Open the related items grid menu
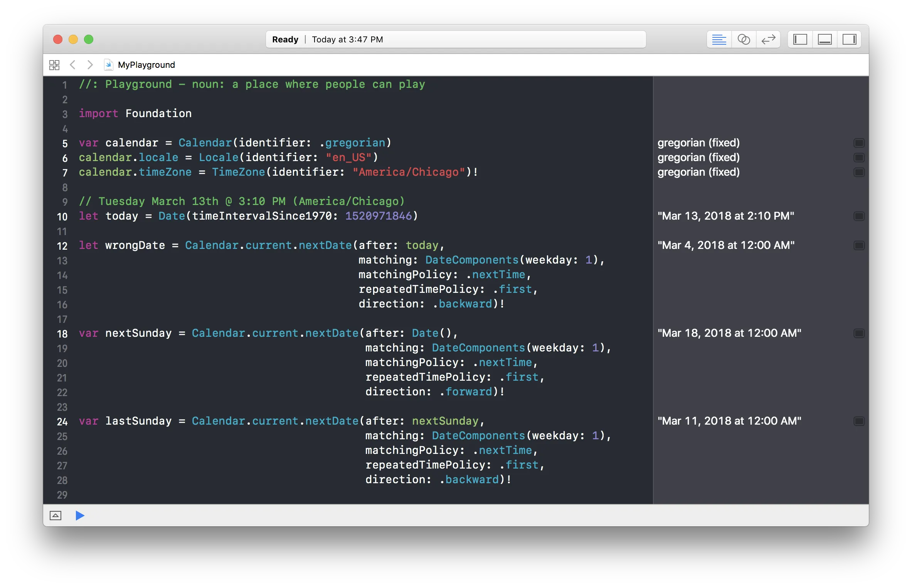 [54, 65]
